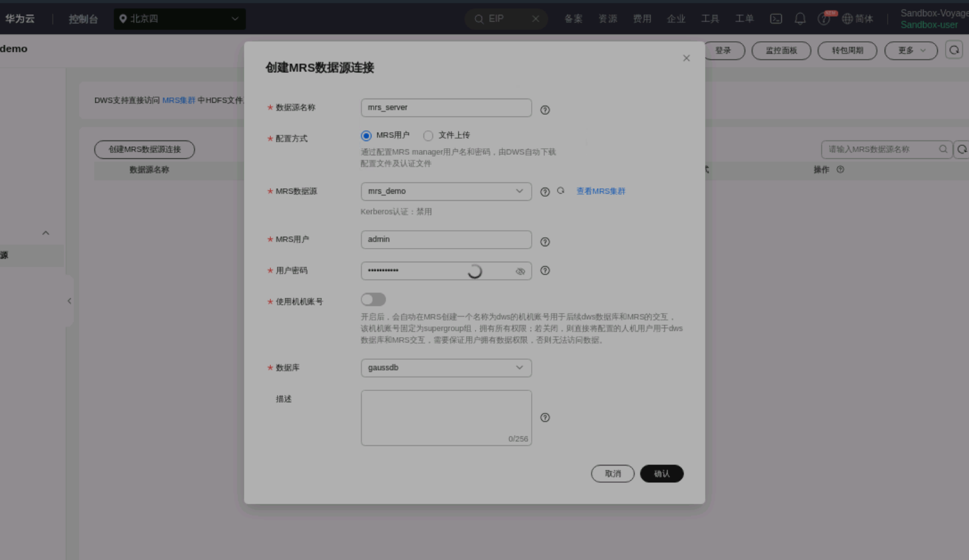The width and height of the screenshot is (969, 560).
Task: Select the MRS用户 radio option
Action: pos(366,136)
